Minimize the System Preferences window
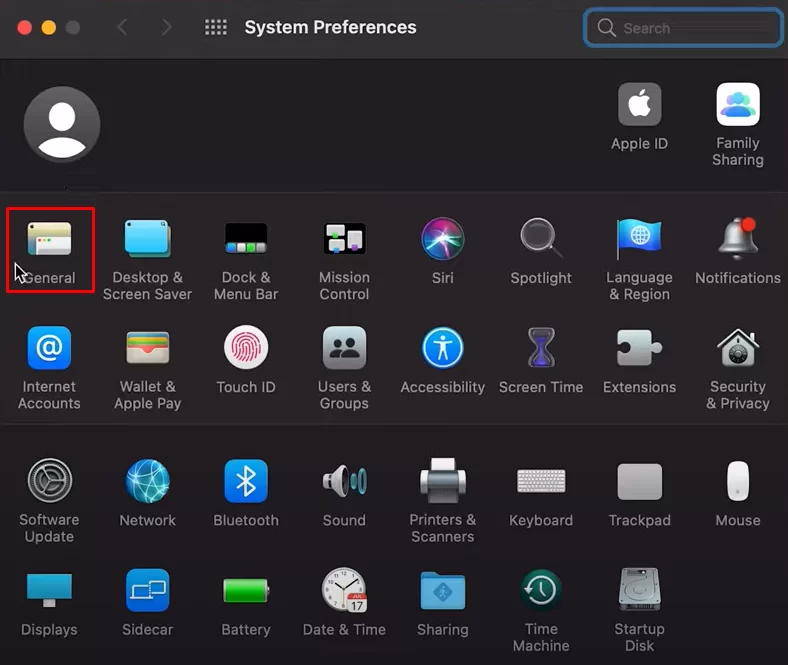The height and width of the screenshot is (665, 788). pyautogui.click(x=49, y=27)
